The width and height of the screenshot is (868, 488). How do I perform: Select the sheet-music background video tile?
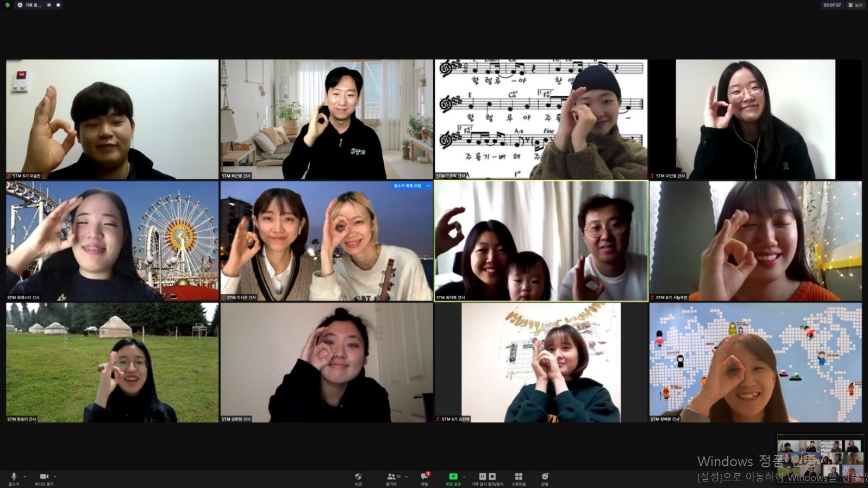pyautogui.click(x=541, y=119)
